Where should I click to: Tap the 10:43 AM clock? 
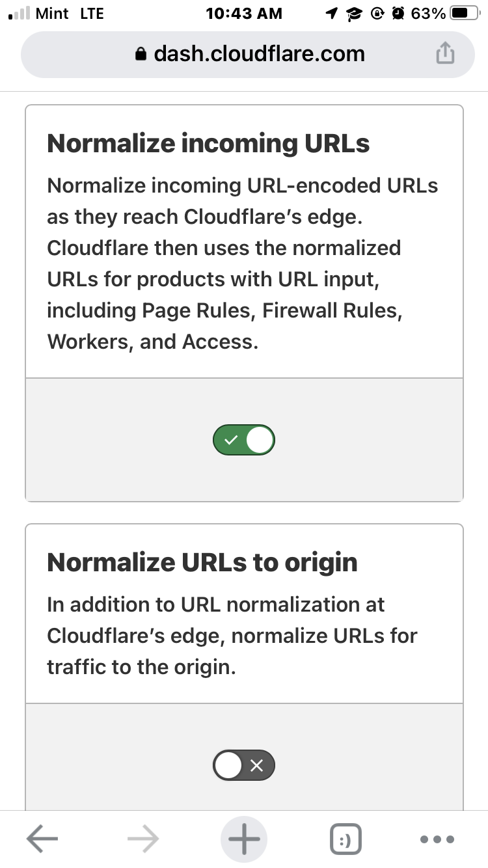pos(244,13)
